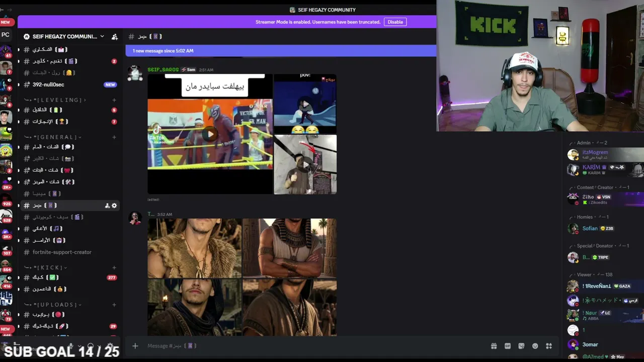
Task: Open server icon with 925 badge
Action: (x=6, y=200)
